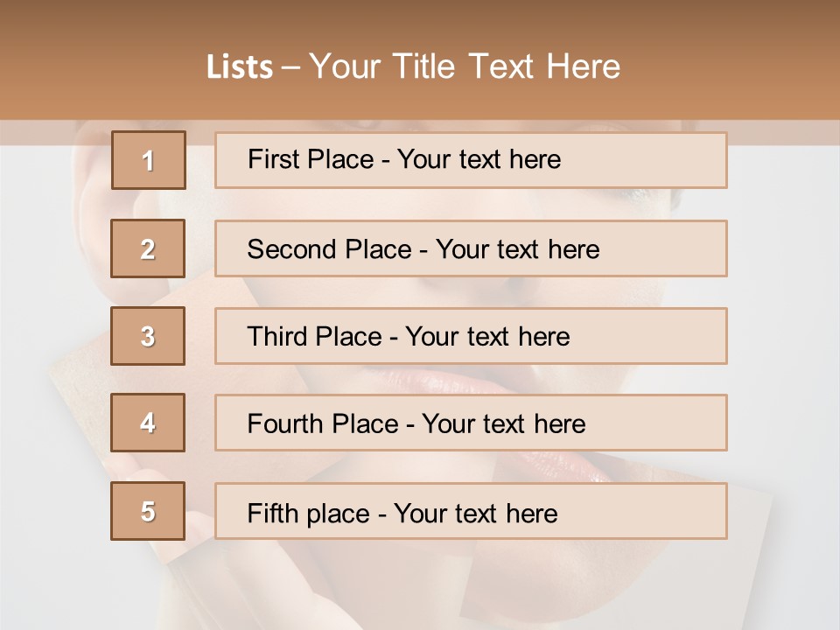
Task: Click the number 5 square
Action: click(148, 511)
